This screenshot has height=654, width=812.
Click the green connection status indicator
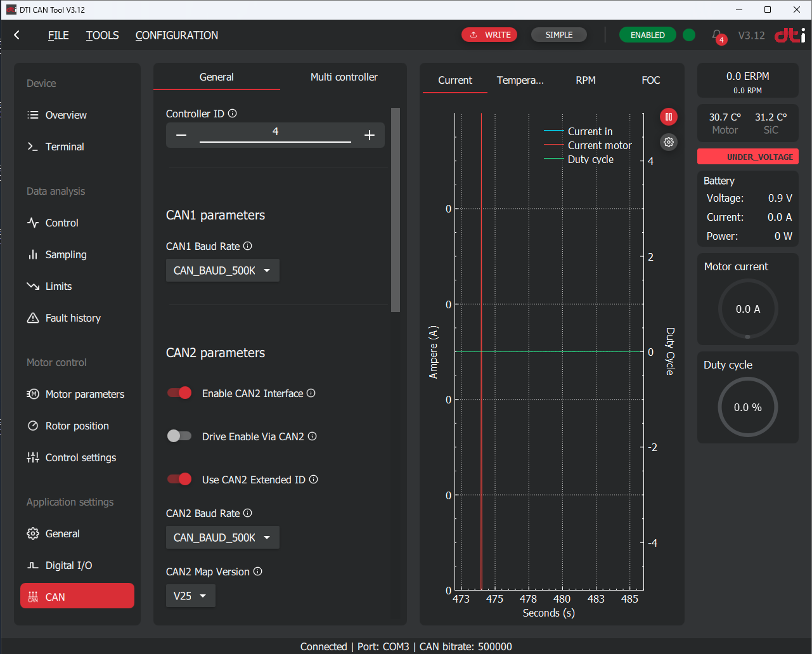[689, 35]
